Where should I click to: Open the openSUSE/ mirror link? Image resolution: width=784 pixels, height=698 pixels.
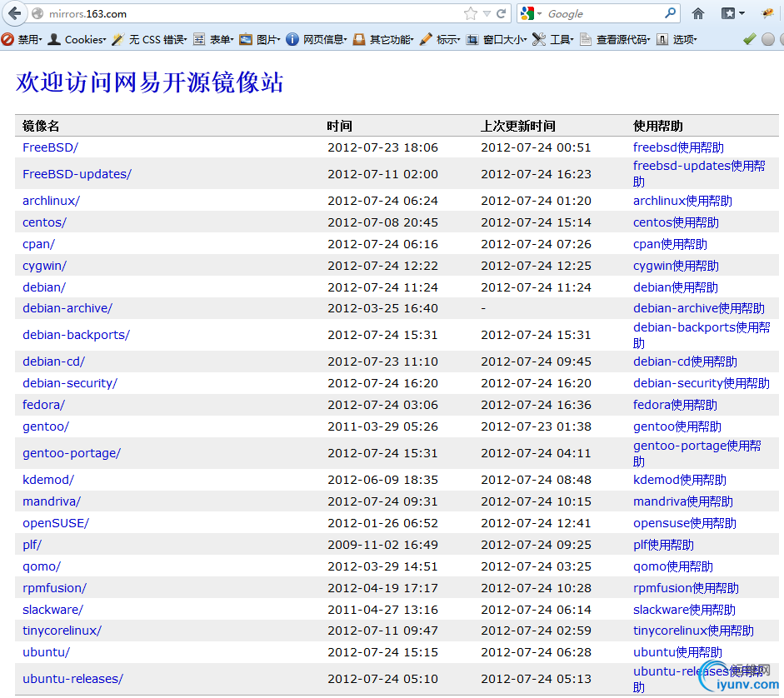(x=56, y=523)
